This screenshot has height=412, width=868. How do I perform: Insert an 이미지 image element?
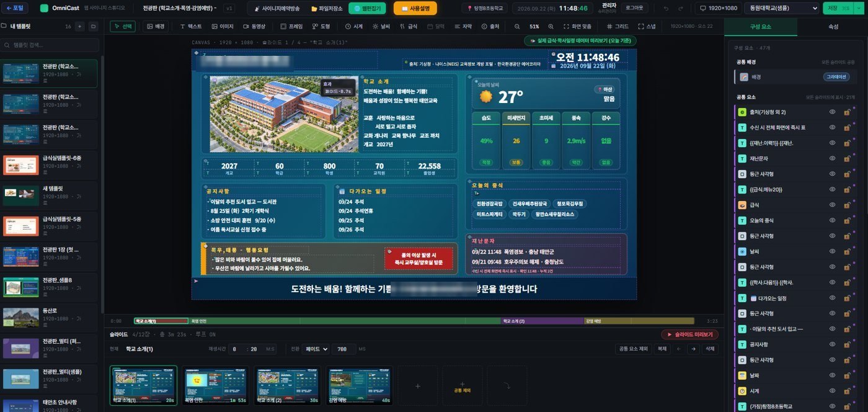(x=222, y=27)
